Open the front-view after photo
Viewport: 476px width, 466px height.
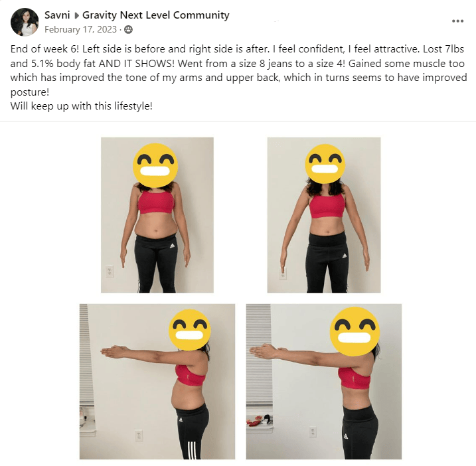324,215
